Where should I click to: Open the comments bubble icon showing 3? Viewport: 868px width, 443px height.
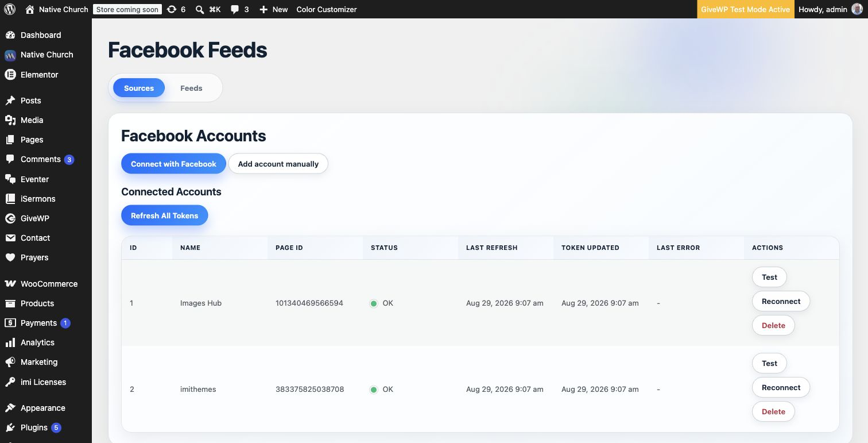click(235, 9)
